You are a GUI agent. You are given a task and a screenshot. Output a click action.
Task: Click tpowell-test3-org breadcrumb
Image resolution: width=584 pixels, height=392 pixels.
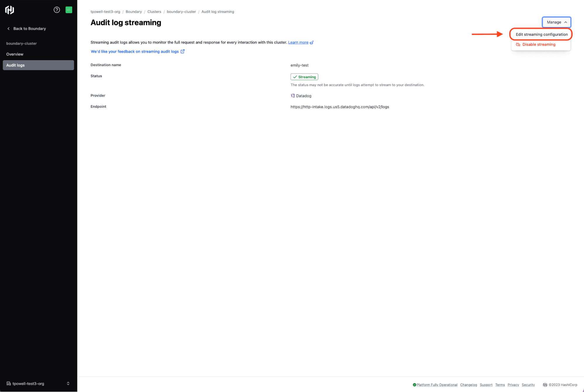click(105, 12)
